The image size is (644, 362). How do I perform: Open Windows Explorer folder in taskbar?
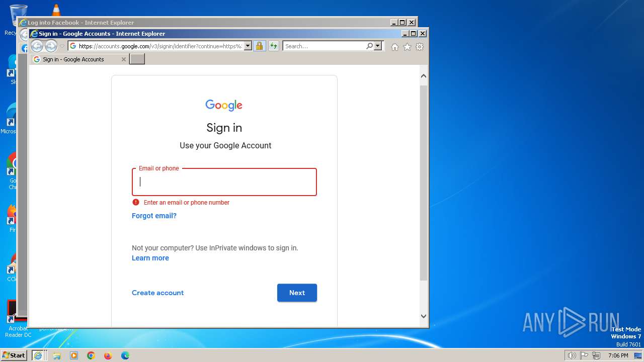coord(57,355)
